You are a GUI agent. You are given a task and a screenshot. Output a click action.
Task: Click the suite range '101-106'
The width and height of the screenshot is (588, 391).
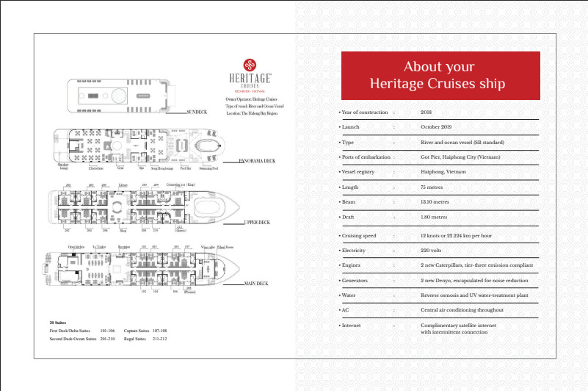(x=107, y=331)
